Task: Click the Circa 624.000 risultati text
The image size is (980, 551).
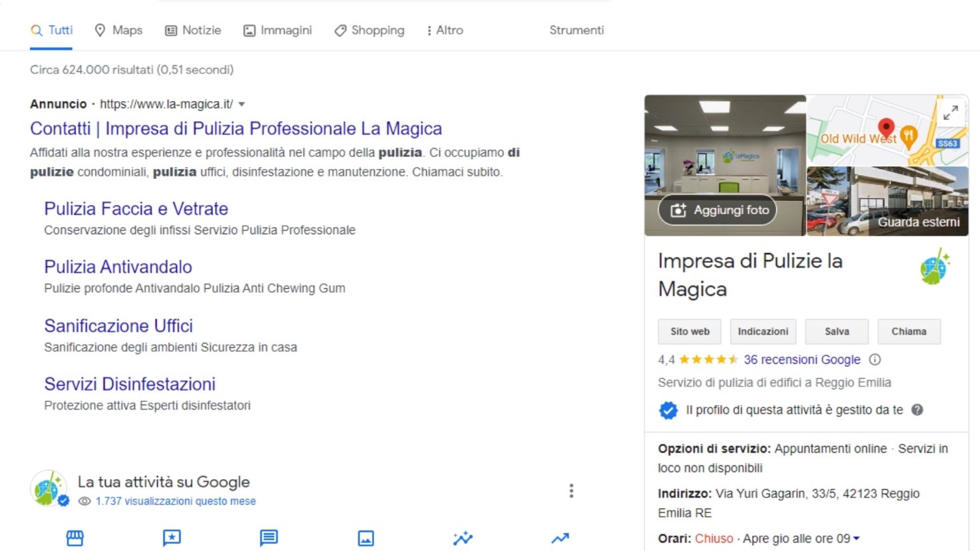Action: click(x=132, y=70)
